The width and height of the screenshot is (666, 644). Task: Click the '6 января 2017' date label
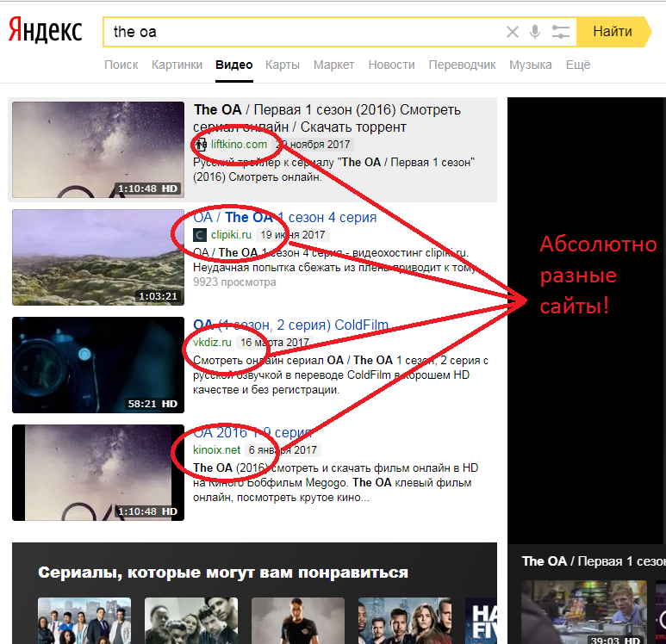[x=283, y=450]
